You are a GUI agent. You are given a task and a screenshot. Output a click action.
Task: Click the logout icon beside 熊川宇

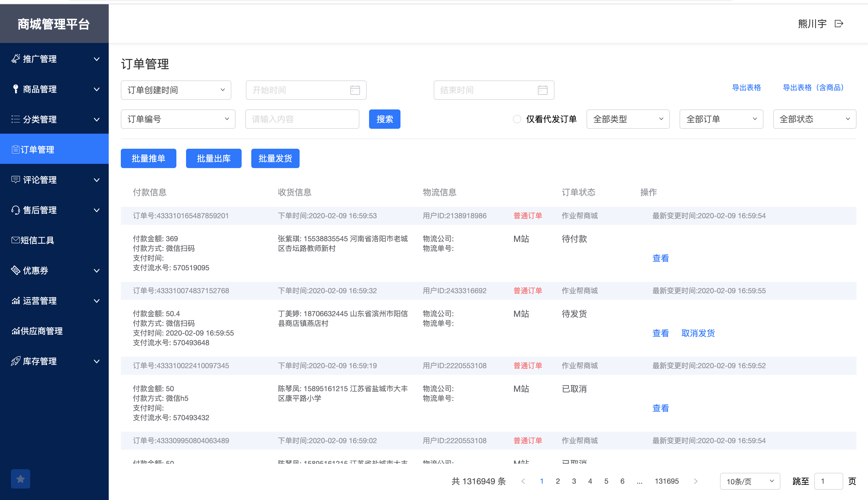pos(839,24)
